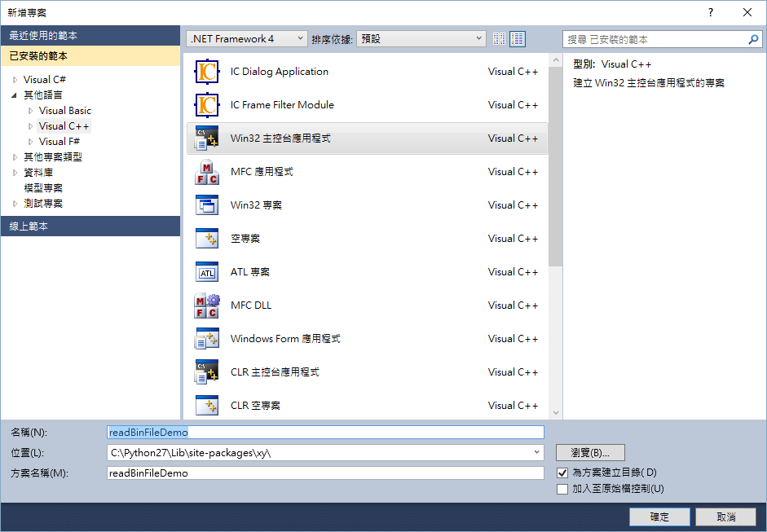Open the 最近使用的範本 section
767x532 pixels.
[90, 36]
